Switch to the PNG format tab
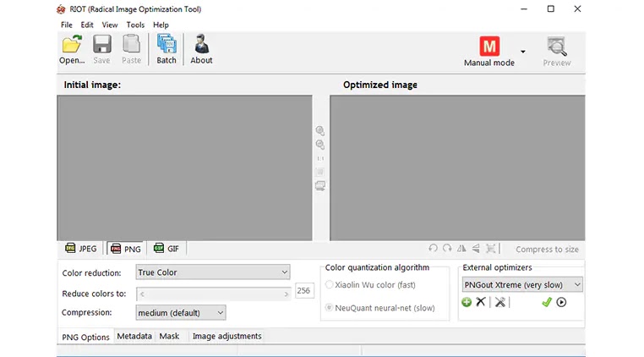The height and width of the screenshot is (357, 644). [126, 249]
